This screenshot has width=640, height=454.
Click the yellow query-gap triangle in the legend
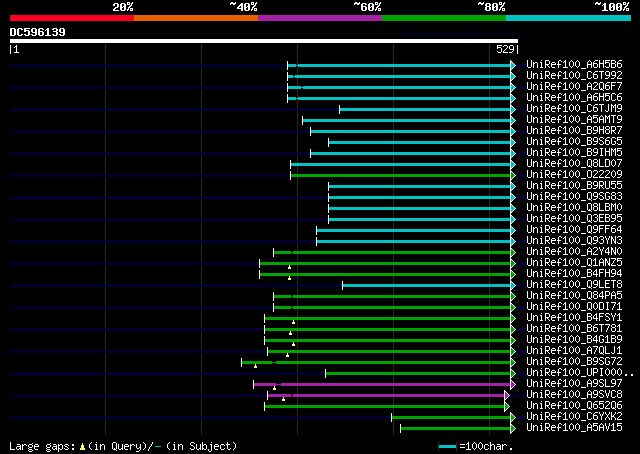pos(82,447)
